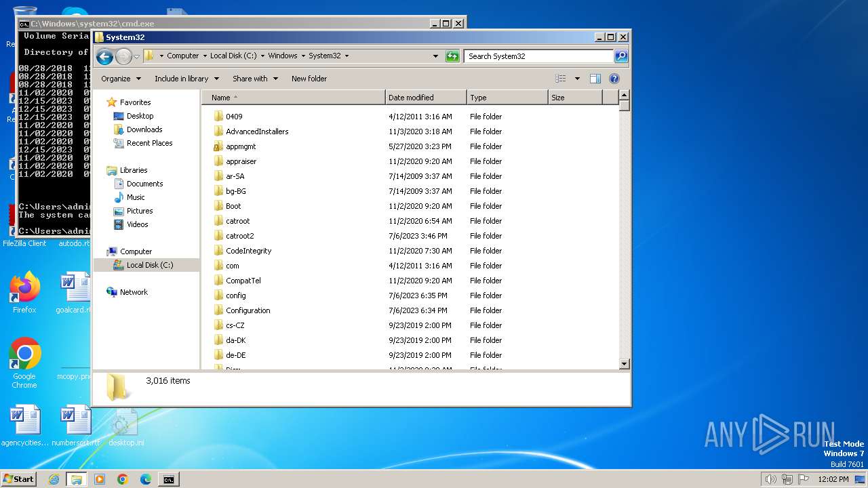Click Windows in the address breadcrumb
Image resolution: width=868 pixels, height=488 pixels.
pos(283,56)
